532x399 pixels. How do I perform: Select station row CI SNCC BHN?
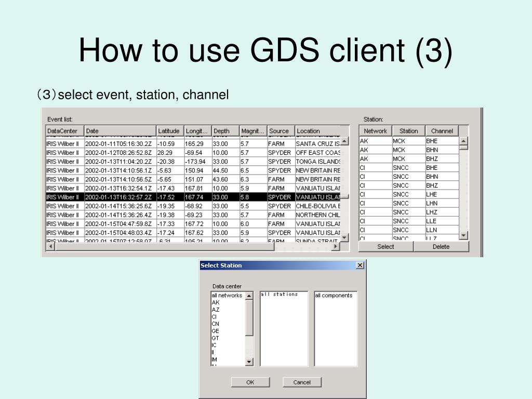(x=409, y=177)
